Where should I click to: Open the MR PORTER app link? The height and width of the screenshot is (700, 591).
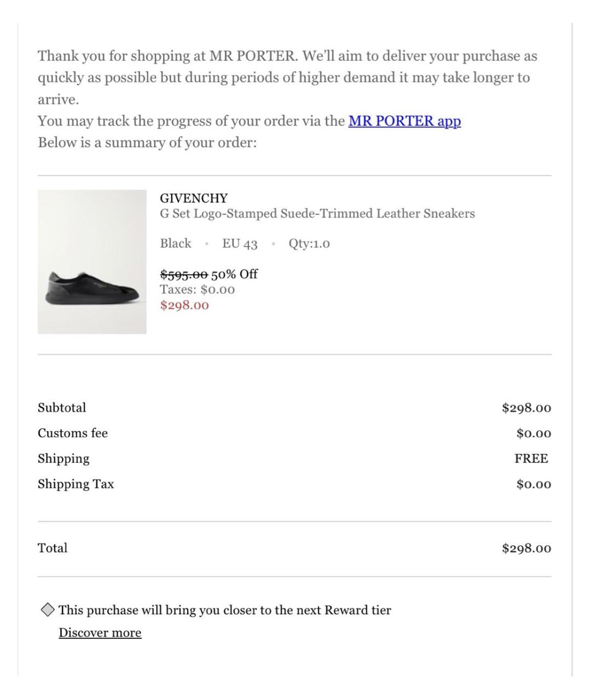pyautogui.click(x=404, y=121)
